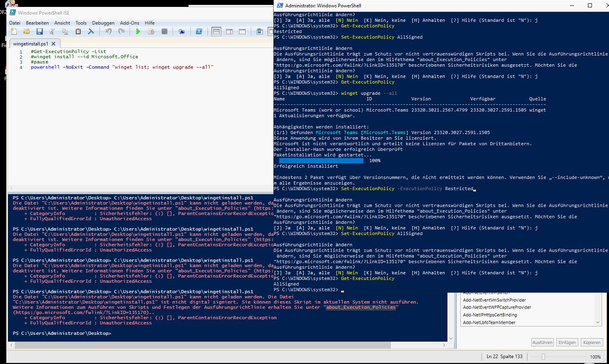
Task: Click the 100% progress bar in PowerShell window
Action: pyautogui.click(x=321, y=161)
